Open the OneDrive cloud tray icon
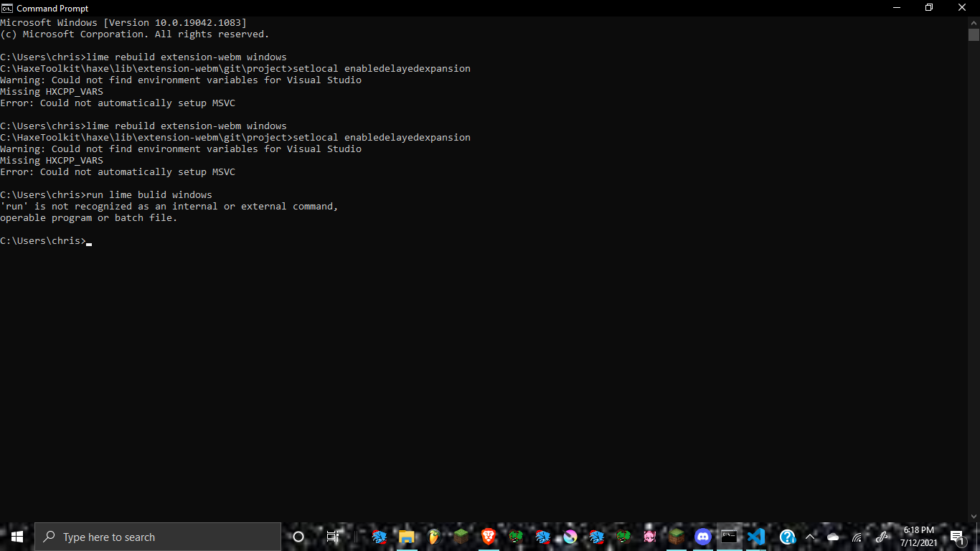Screen dimensions: 980x551 pos(833,537)
